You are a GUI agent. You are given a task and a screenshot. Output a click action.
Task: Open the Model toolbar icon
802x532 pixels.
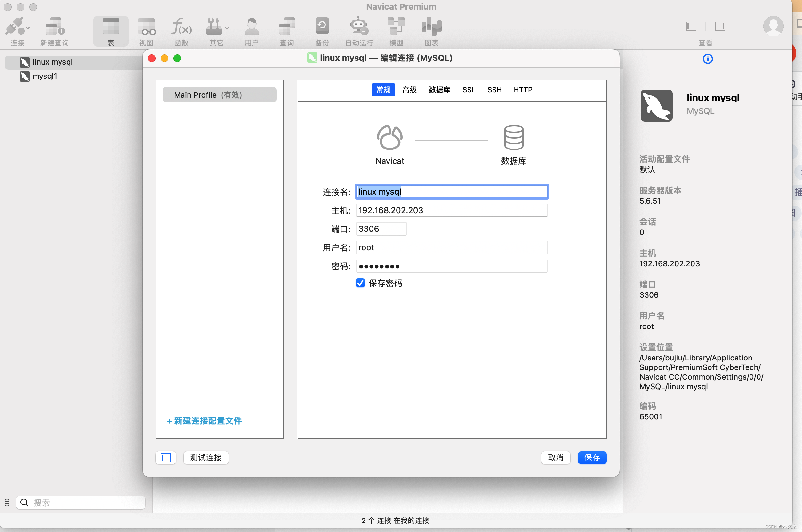point(396,26)
